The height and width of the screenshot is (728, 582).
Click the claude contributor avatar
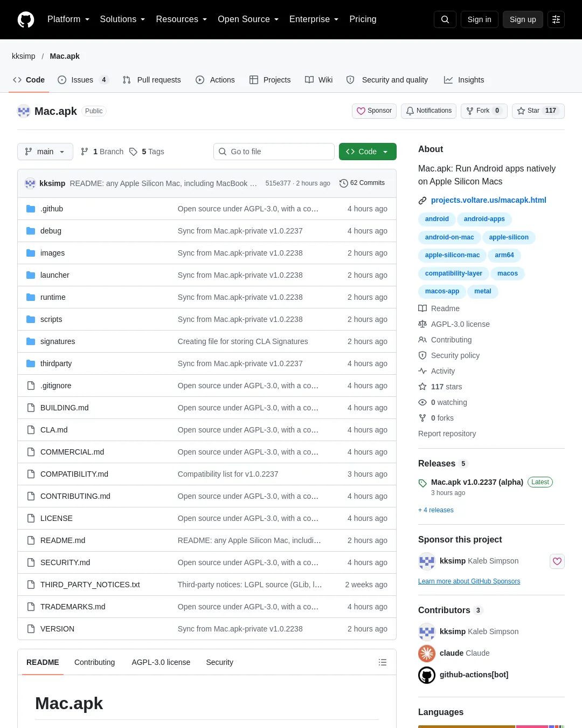point(427,653)
